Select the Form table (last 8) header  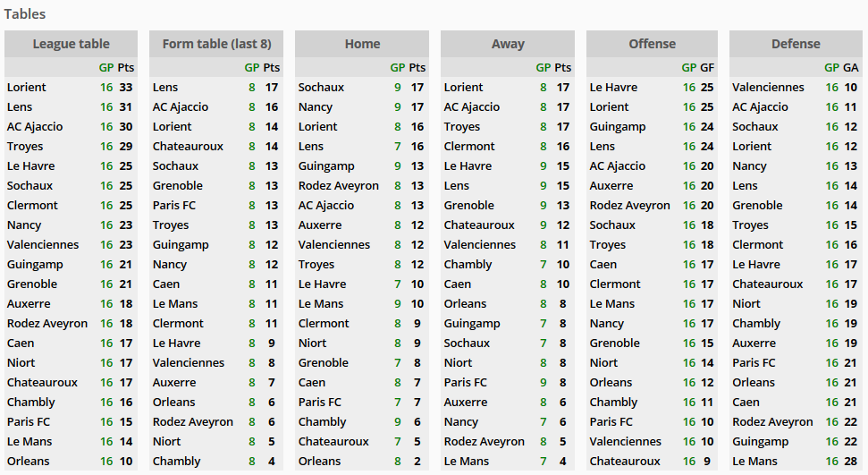[216, 44]
